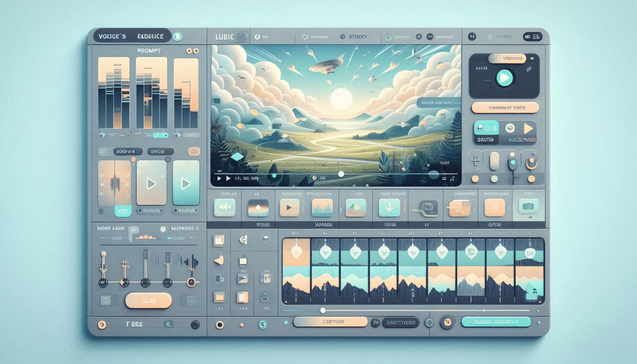Click the orange button below the dark preview card

tap(505, 108)
